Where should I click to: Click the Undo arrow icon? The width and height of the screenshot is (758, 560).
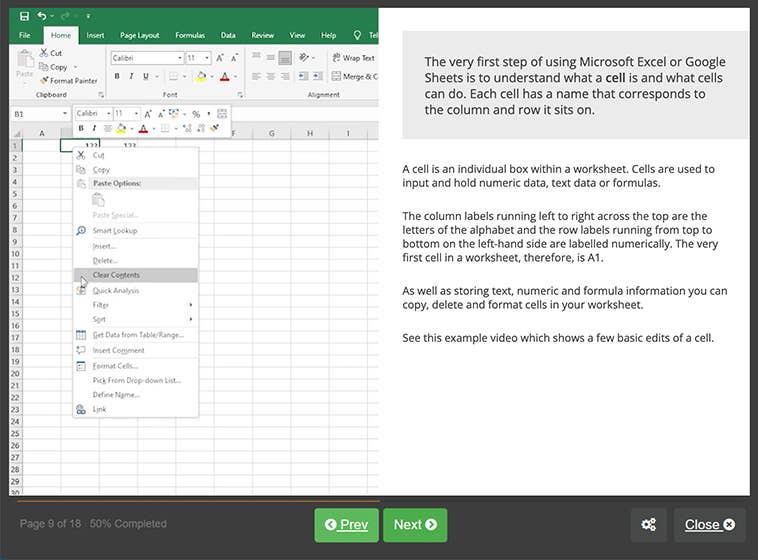[x=42, y=16]
